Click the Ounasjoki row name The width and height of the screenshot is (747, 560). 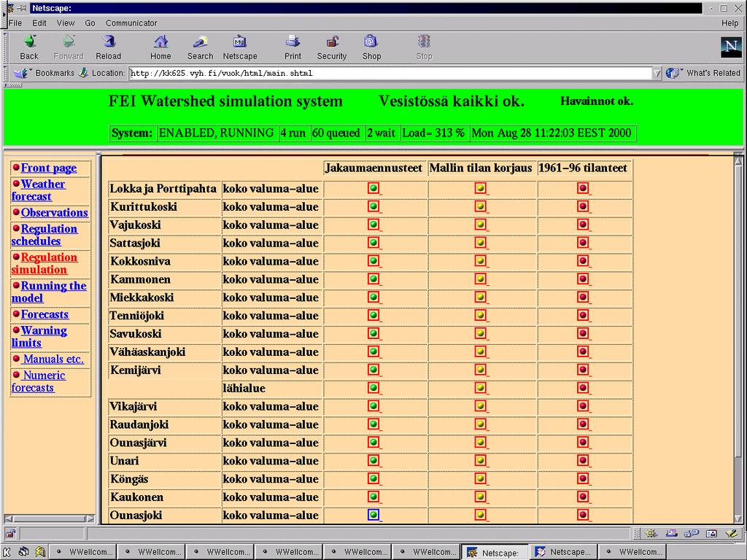[136, 515]
